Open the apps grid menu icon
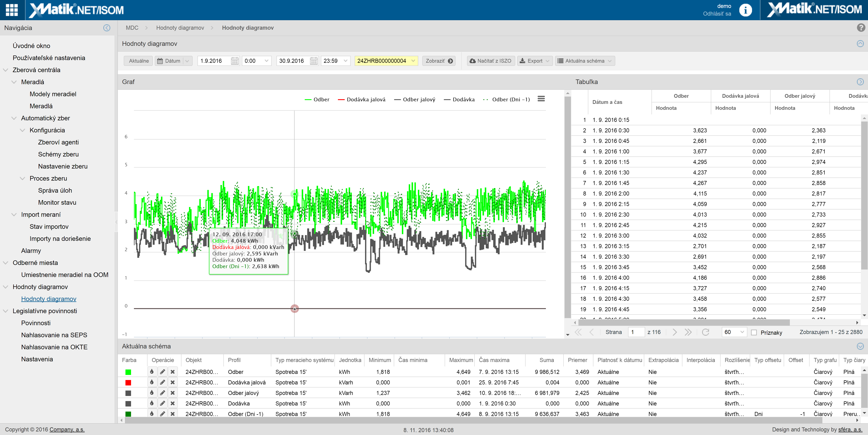868x435 pixels. [x=12, y=10]
